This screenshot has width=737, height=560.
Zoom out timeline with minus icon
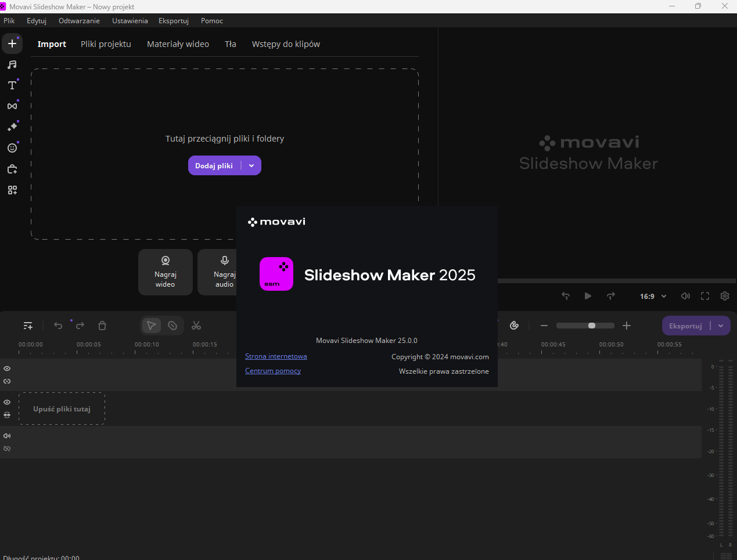click(544, 326)
